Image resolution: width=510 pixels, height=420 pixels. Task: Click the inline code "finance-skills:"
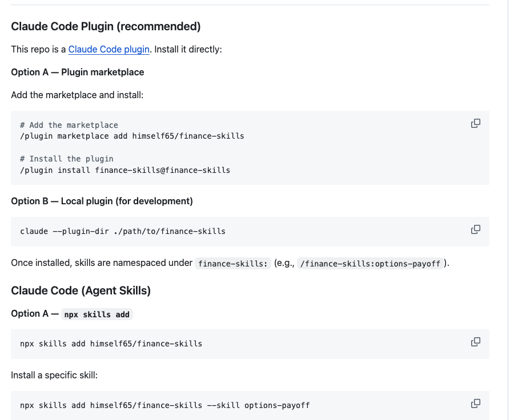(x=233, y=263)
